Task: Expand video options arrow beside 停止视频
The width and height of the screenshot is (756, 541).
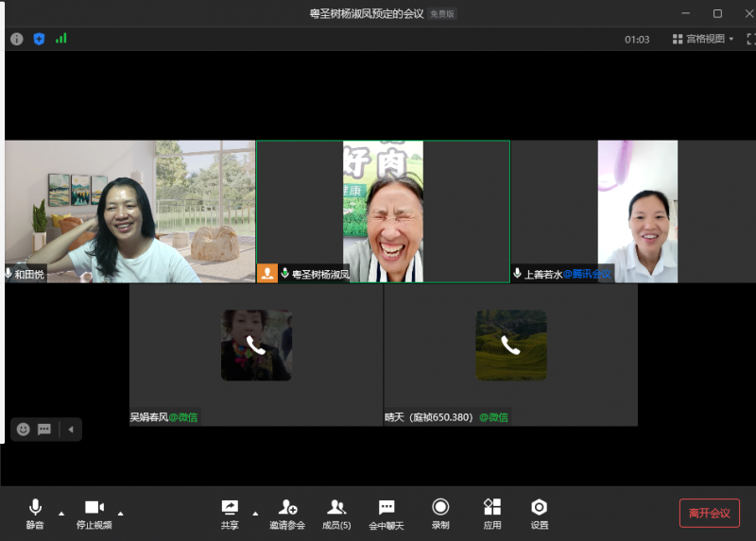Action: [x=120, y=514]
